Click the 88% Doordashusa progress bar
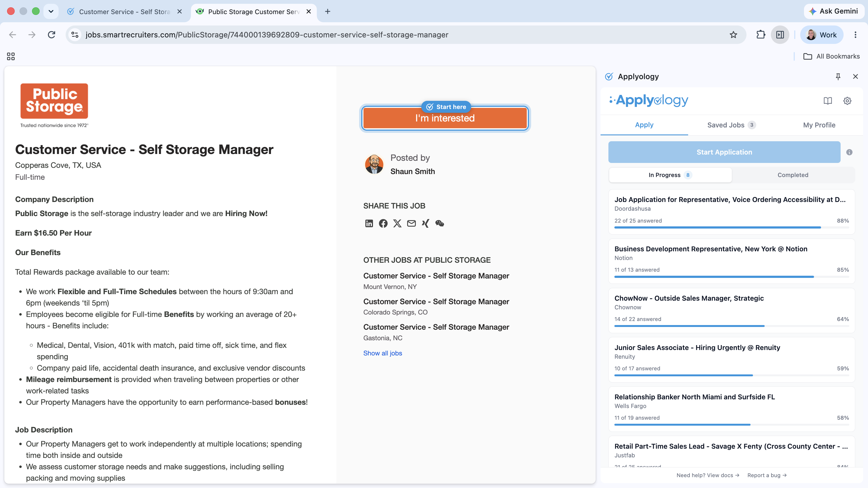The image size is (868, 488). point(731,228)
